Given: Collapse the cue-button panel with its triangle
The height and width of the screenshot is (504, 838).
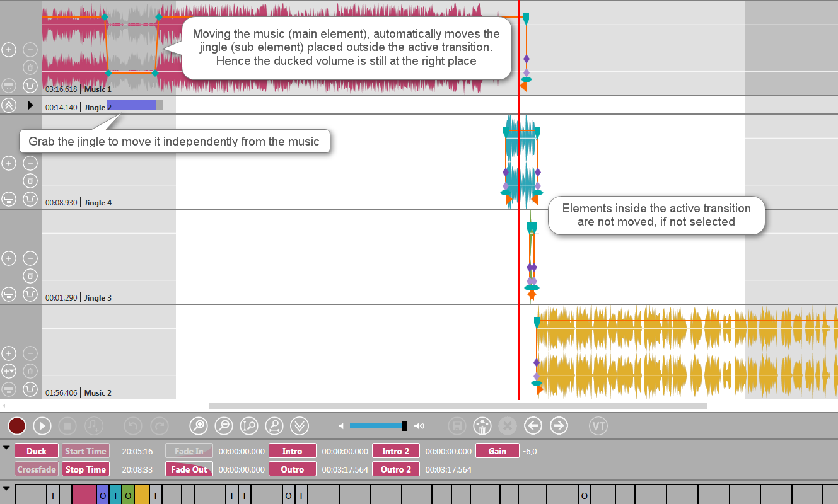Looking at the screenshot, I should [6, 448].
